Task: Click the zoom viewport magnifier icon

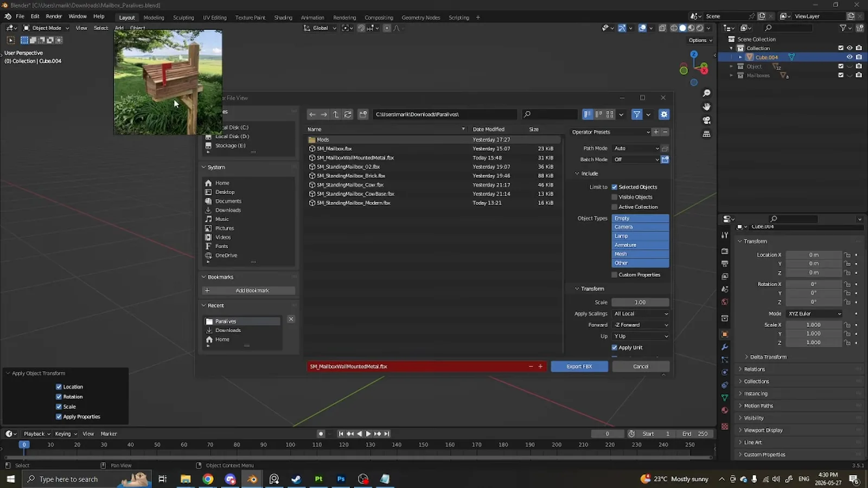Action: click(x=706, y=93)
